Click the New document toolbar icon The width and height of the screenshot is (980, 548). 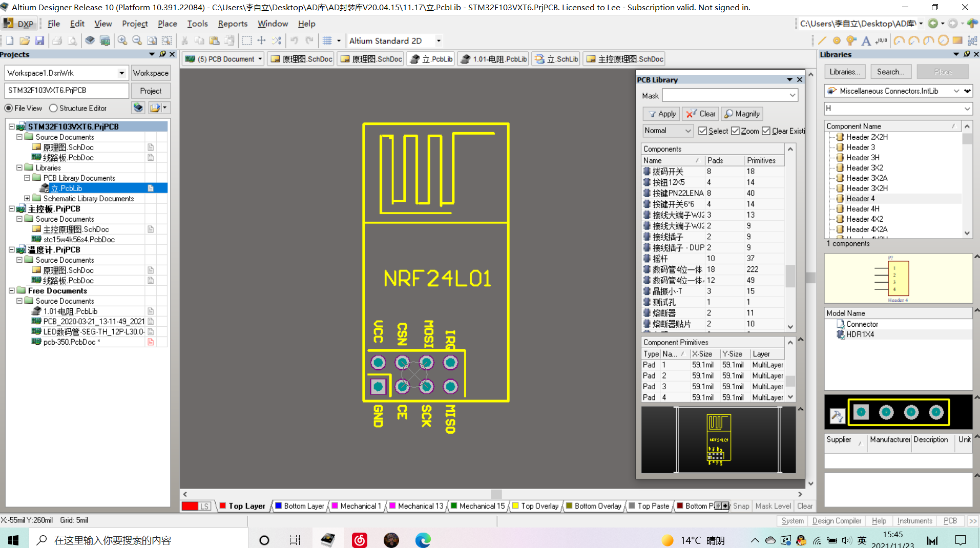coord(10,40)
